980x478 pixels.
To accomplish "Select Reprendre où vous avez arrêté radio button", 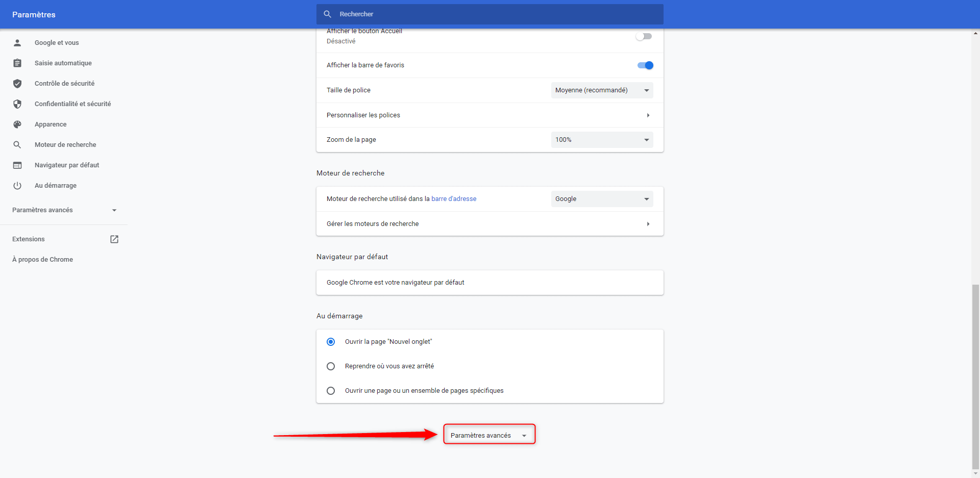I will pos(331,366).
